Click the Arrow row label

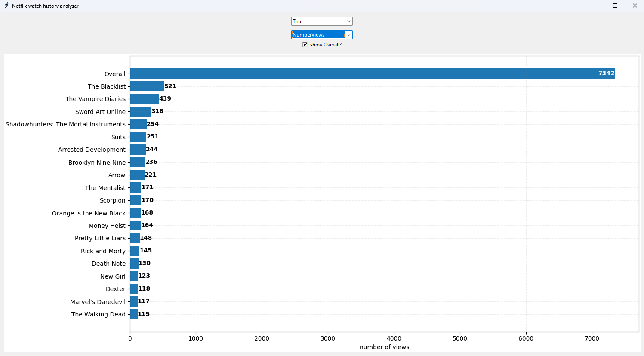(117, 175)
